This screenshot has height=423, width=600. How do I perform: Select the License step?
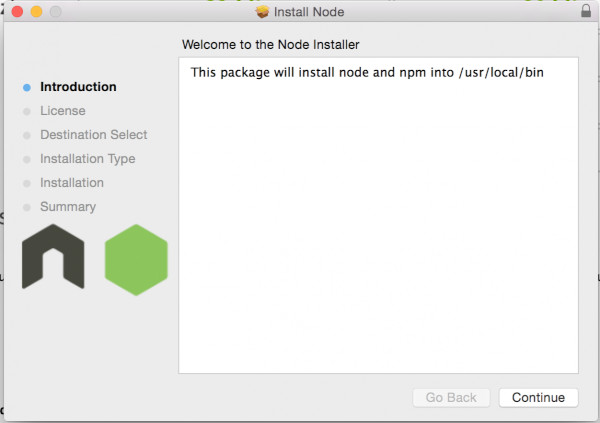(63, 111)
